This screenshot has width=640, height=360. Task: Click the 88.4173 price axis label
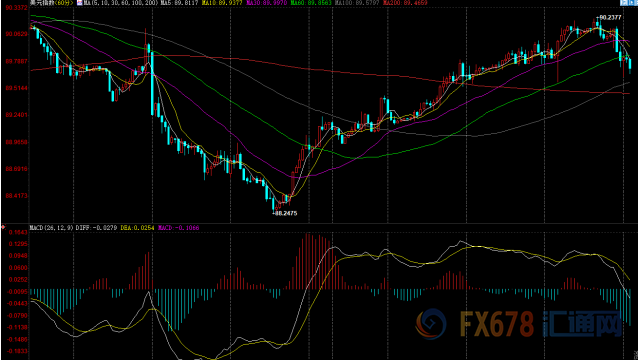[16, 196]
